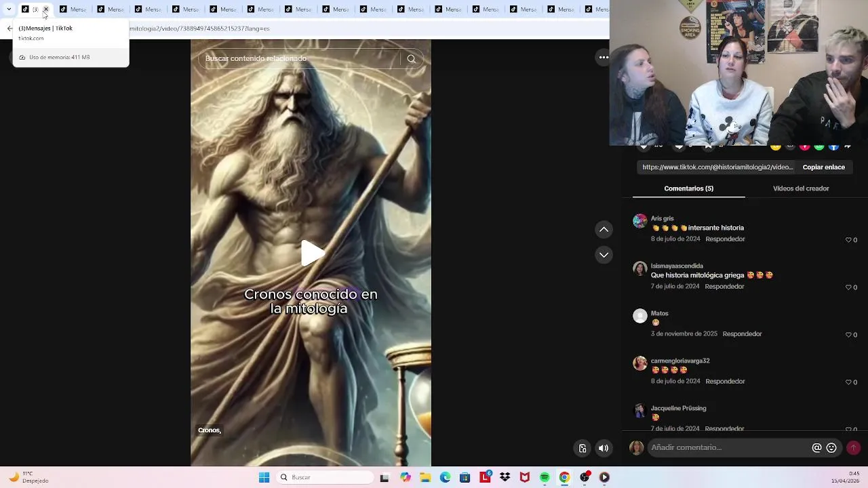Image resolution: width=868 pixels, height=488 pixels.
Task: Click the taskbar 'Buscar' search box
Action: click(x=326, y=477)
